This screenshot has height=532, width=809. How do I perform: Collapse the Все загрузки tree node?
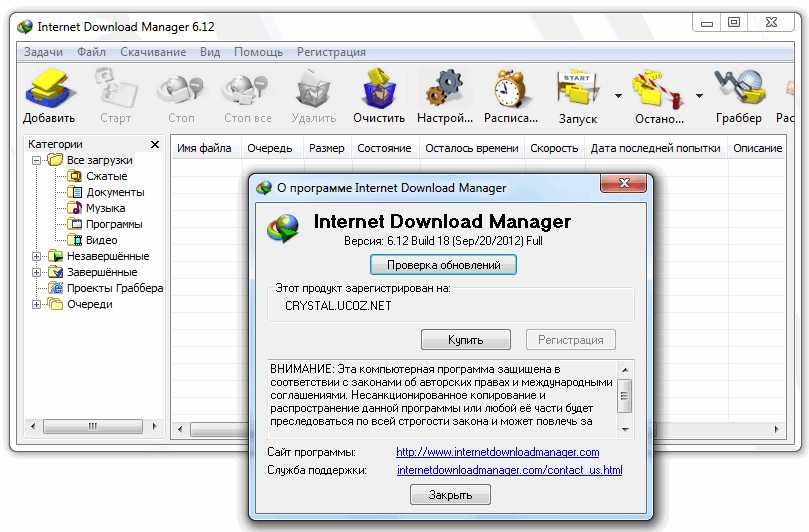(x=37, y=160)
